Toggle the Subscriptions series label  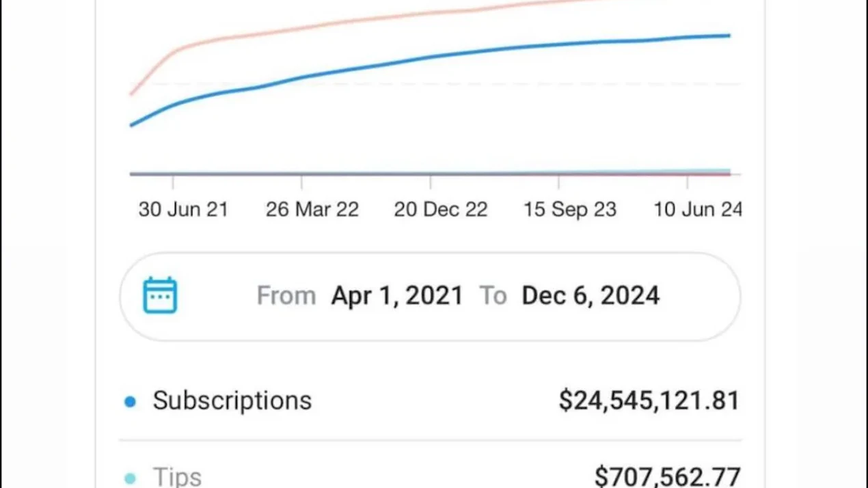tap(232, 401)
